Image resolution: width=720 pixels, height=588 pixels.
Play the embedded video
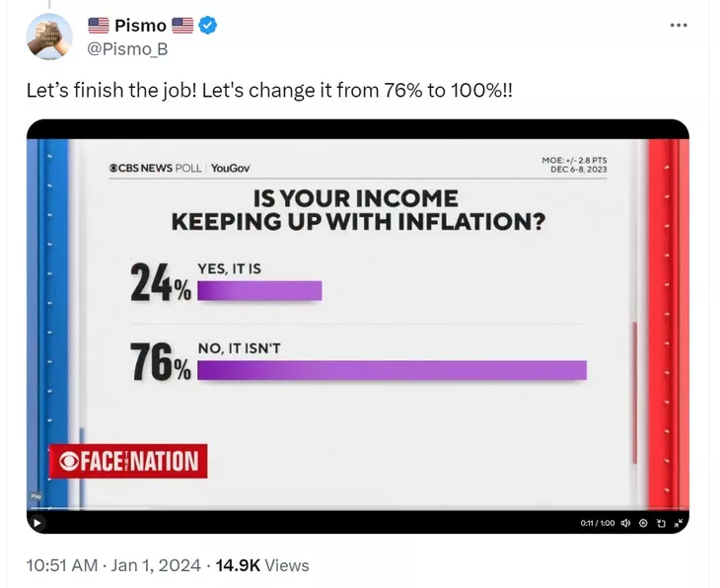tap(37, 523)
